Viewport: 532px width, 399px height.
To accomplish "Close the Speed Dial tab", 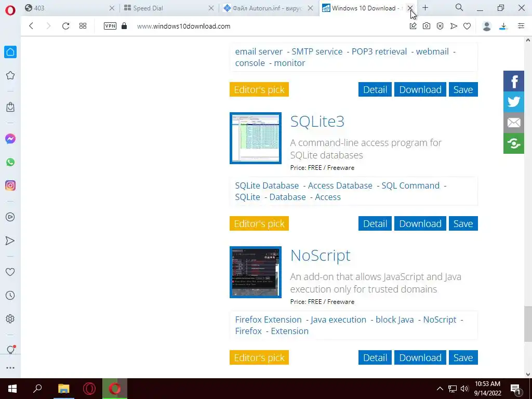I will (211, 8).
